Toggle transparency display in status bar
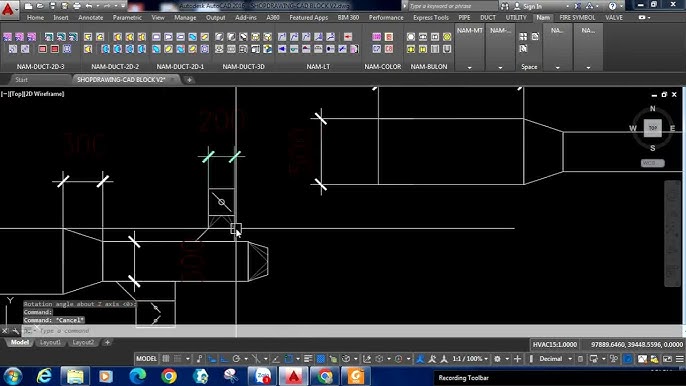 [x=321, y=359]
